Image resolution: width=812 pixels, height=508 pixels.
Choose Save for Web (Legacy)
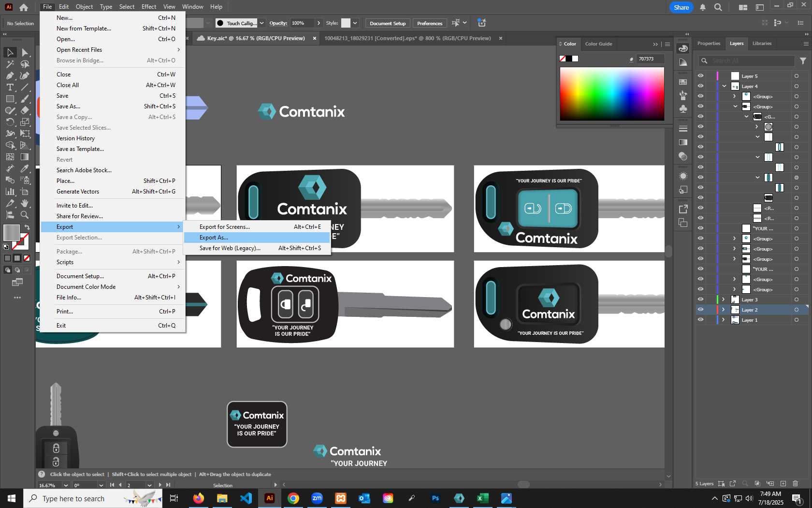(257, 248)
